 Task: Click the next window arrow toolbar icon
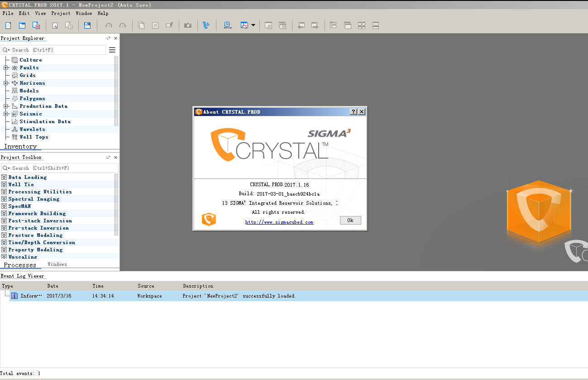pyautogui.click(x=315, y=25)
